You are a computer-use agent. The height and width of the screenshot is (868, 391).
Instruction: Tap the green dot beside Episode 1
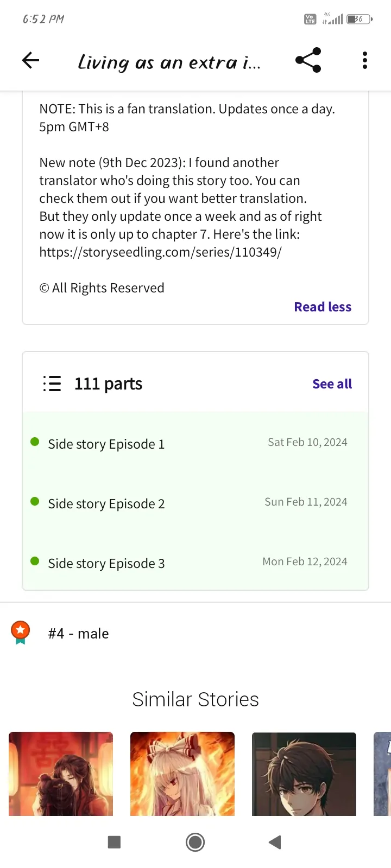click(35, 442)
